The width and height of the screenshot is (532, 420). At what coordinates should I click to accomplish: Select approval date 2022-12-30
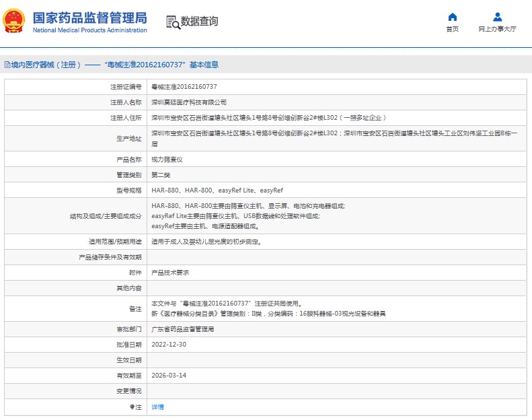(x=169, y=345)
